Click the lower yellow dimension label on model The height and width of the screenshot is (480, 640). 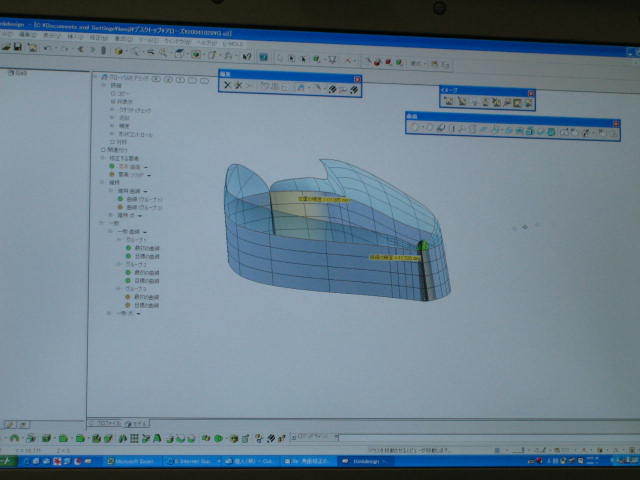pos(394,258)
